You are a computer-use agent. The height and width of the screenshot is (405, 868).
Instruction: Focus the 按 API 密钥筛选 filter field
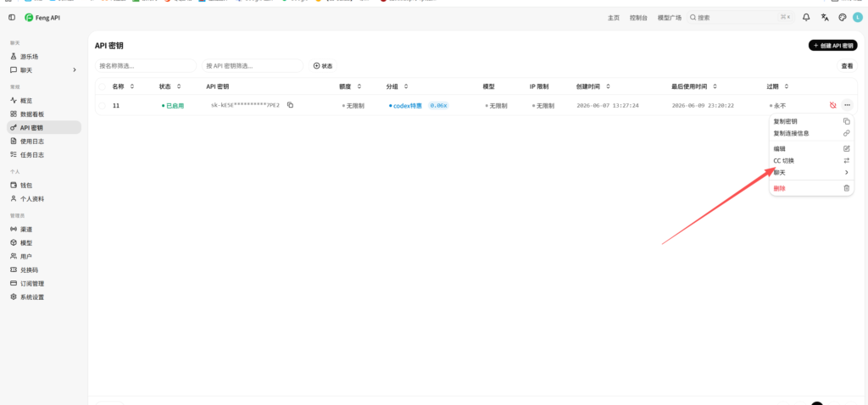[253, 66]
